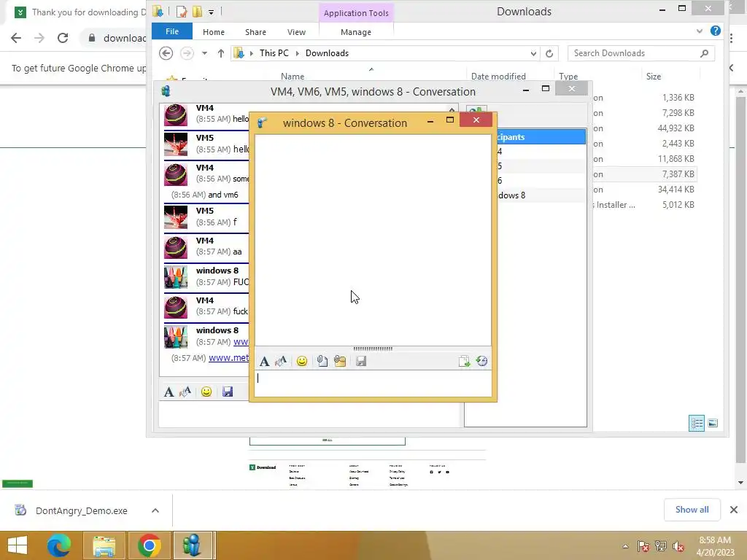Click Show all downloads button
Screen dimensions: 747x560
coord(692,510)
